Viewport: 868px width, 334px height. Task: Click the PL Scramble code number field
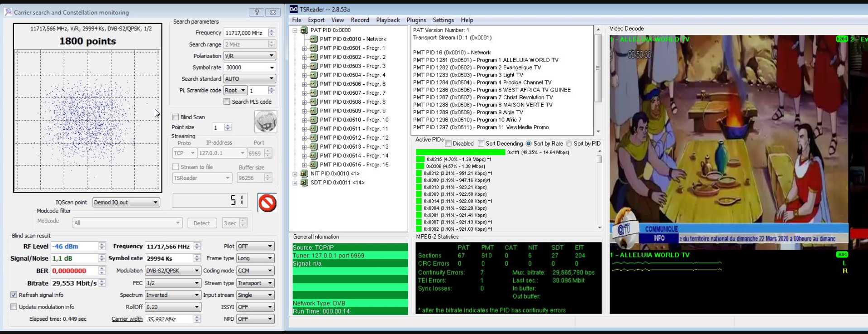[258, 90]
